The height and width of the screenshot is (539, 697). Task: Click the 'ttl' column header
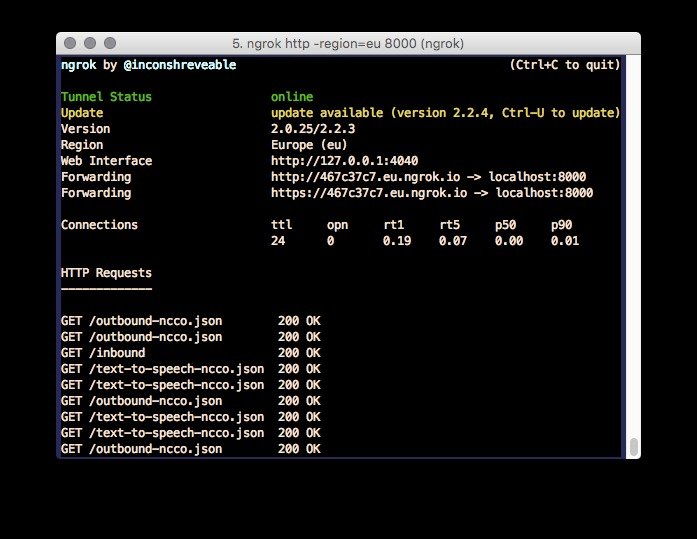click(281, 225)
